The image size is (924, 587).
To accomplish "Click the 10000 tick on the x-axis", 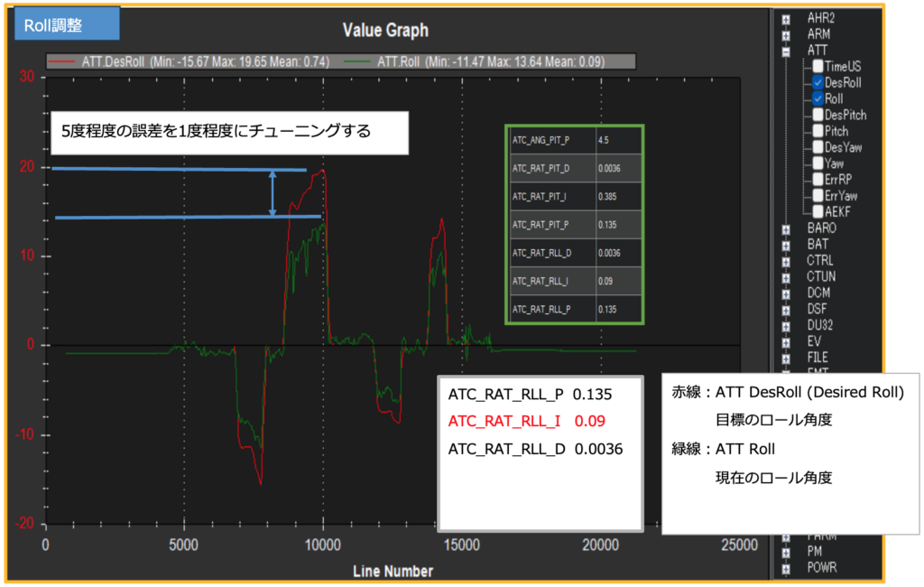I will pyautogui.click(x=322, y=545).
